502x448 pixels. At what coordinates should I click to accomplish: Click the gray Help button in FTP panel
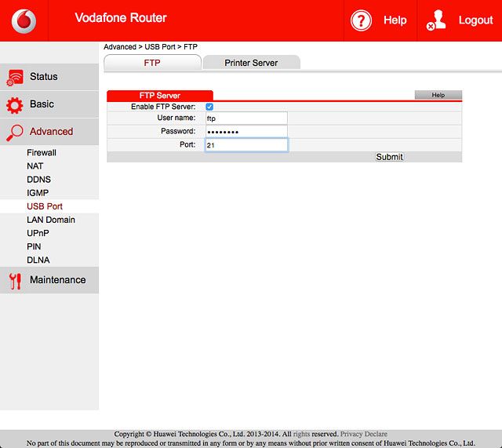(x=438, y=95)
